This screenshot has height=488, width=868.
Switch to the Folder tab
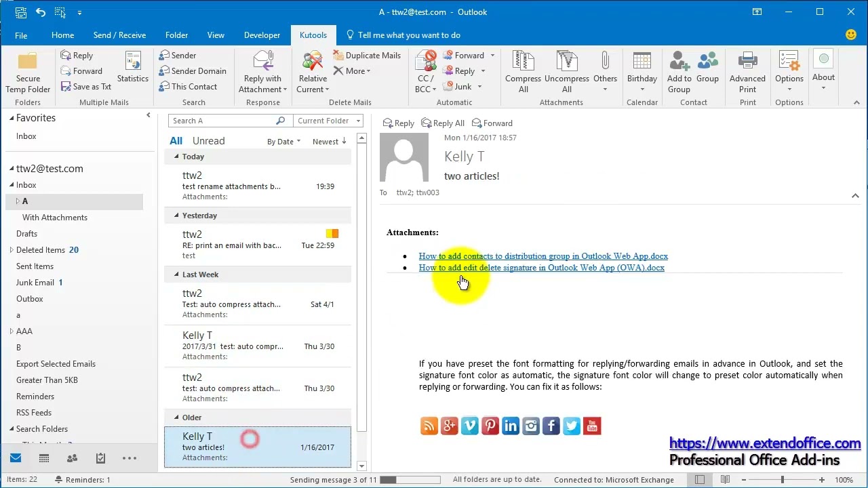click(176, 35)
